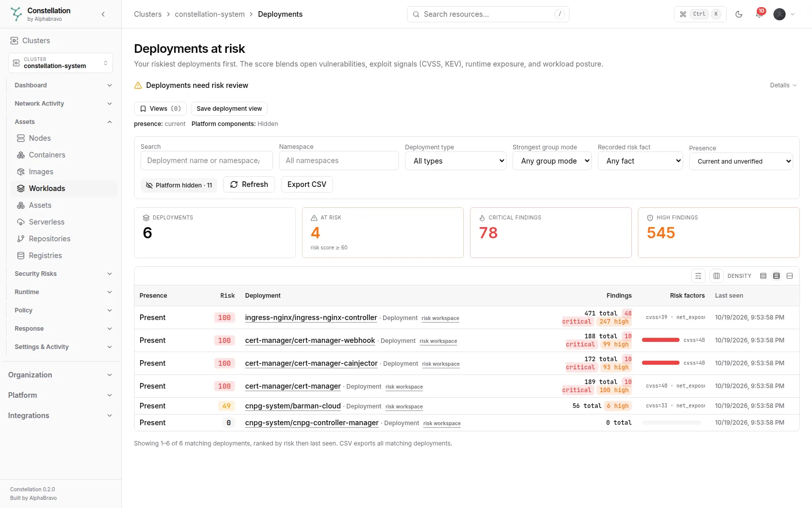Toggle dark mode with the moon icon

point(739,14)
